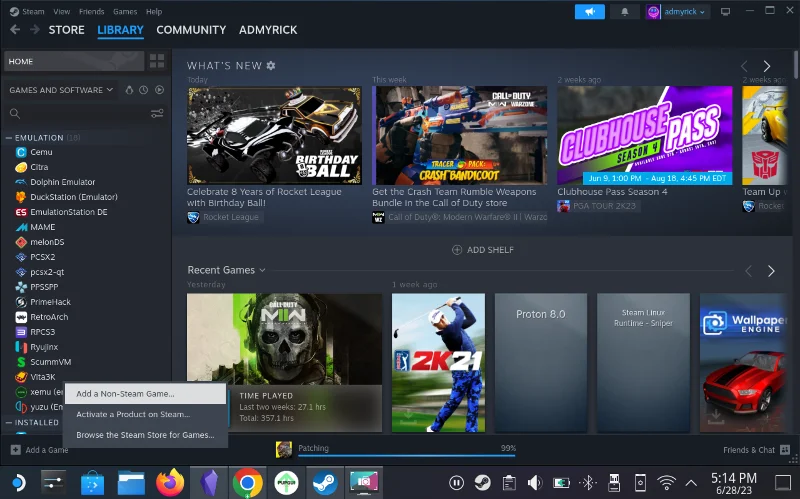Open What's New settings gear
The height and width of the screenshot is (499, 800).
tap(271, 65)
